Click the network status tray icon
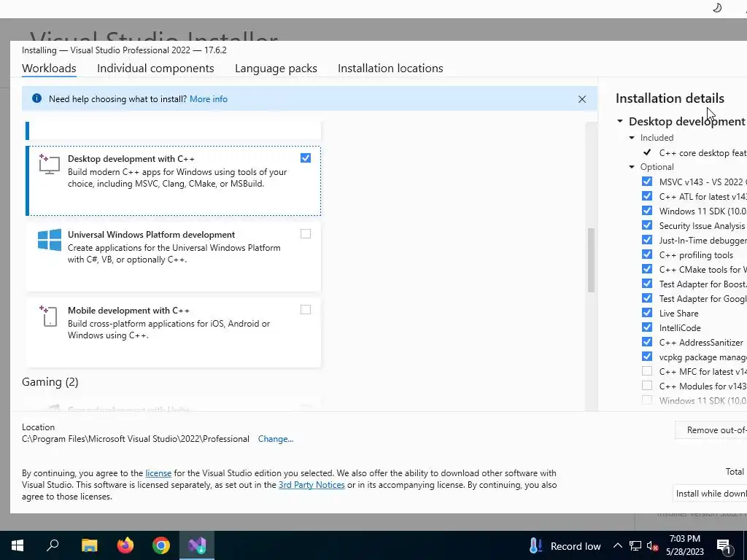The height and width of the screenshot is (560, 747). pyautogui.click(x=635, y=545)
